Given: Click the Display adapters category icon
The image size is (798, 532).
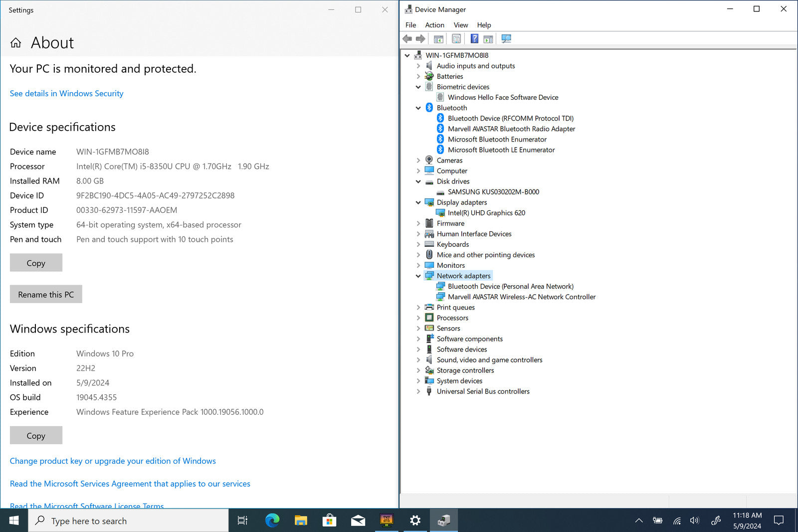Looking at the screenshot, I should (x=429, y=202).
